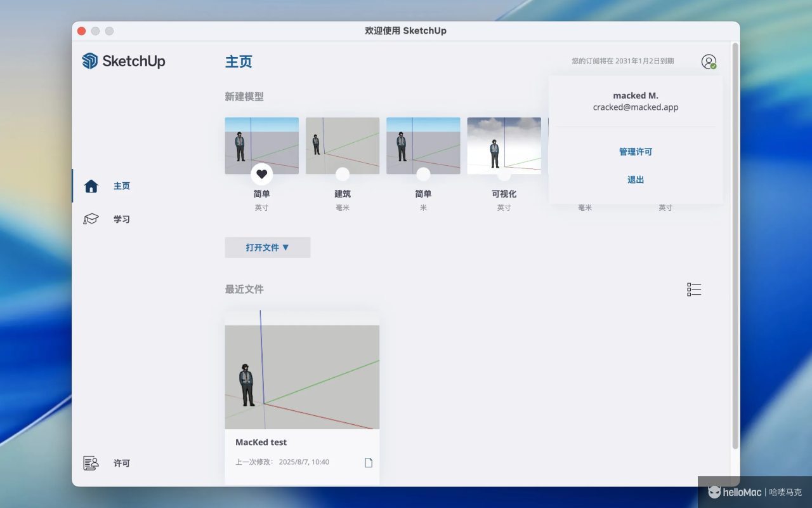
Task: Expand the Open File dropdown
Action: (x=268, y=248)
